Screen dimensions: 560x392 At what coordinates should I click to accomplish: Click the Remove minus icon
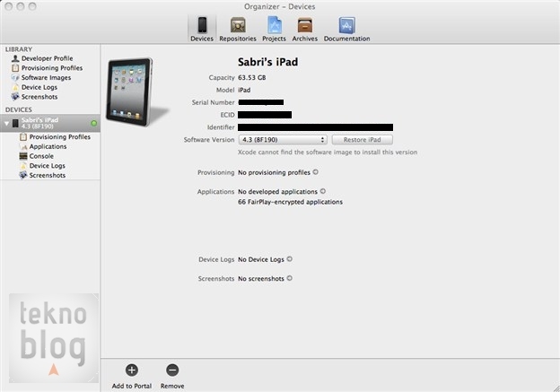pos(172,370)
